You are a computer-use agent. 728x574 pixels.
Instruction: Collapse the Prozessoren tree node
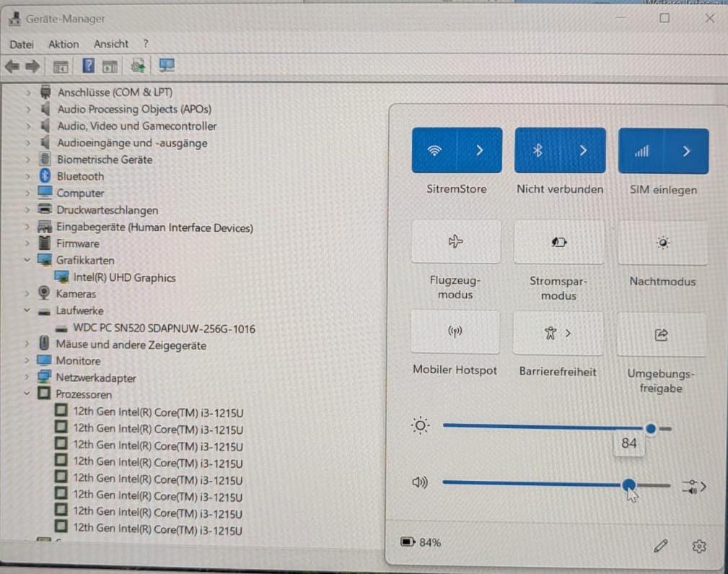tap(27, 393)
